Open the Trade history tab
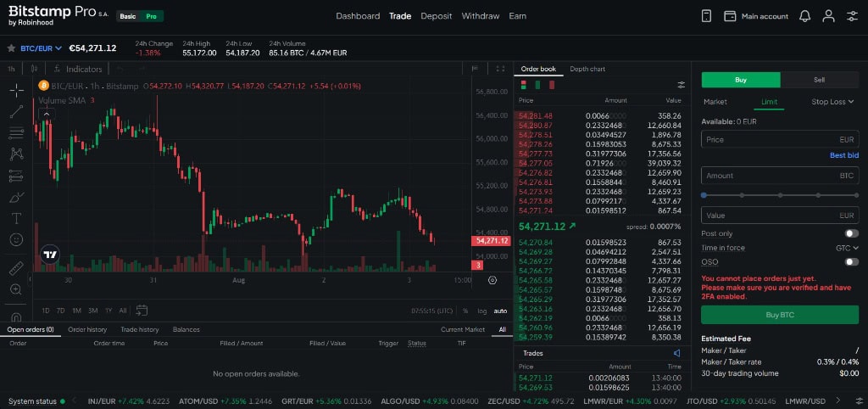 tap(140, 329)
